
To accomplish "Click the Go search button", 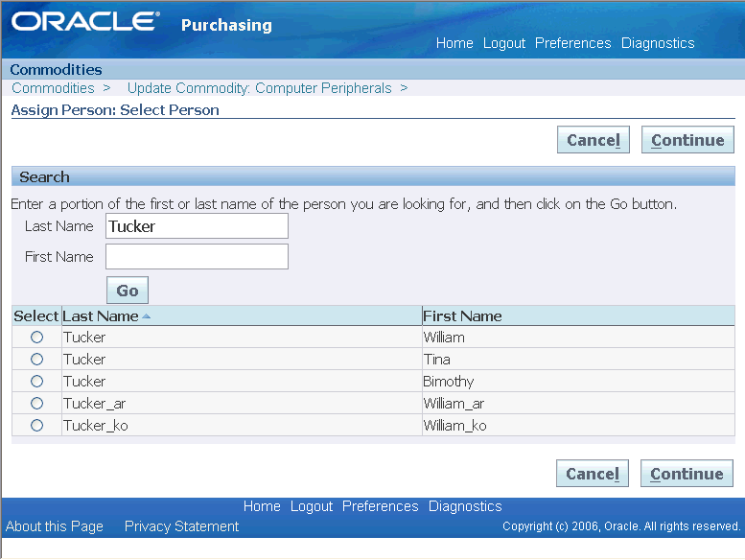I will 128,291.
